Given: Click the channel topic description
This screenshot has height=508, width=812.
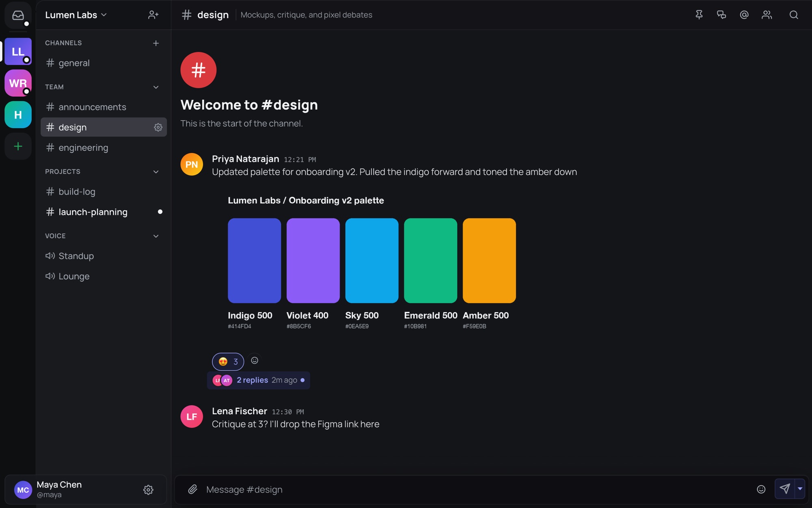Looking at the screenshot, I should coord(307,15).
